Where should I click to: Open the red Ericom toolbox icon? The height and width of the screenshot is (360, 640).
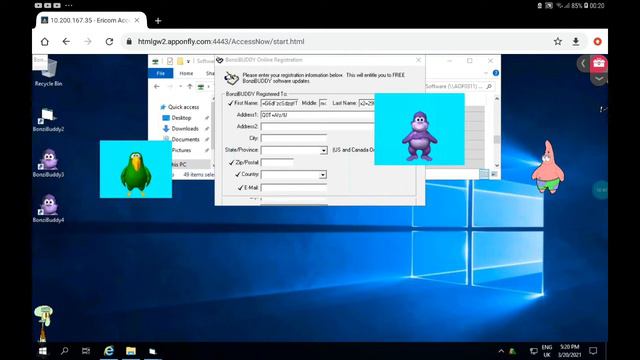click(x=599, y=63)
